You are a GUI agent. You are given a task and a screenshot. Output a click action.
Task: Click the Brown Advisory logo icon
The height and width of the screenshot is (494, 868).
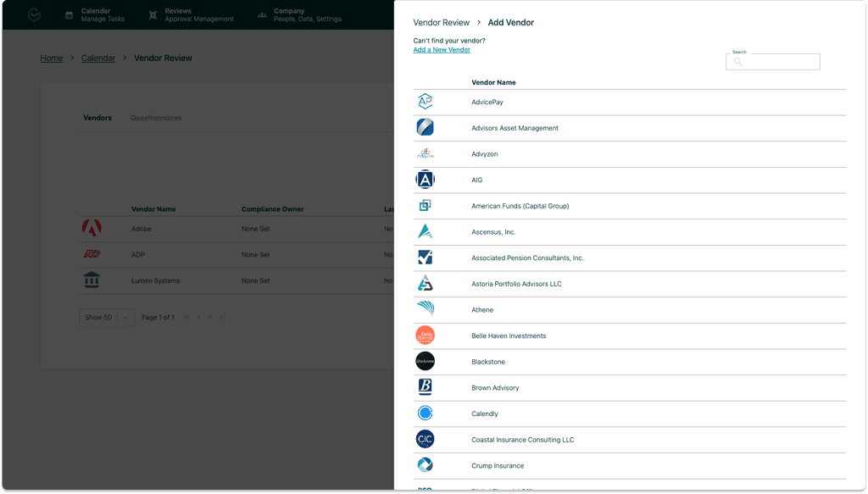point(425,387)
